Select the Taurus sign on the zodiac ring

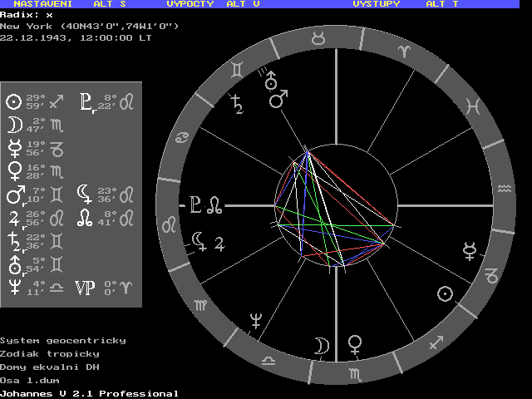[318, 38]
